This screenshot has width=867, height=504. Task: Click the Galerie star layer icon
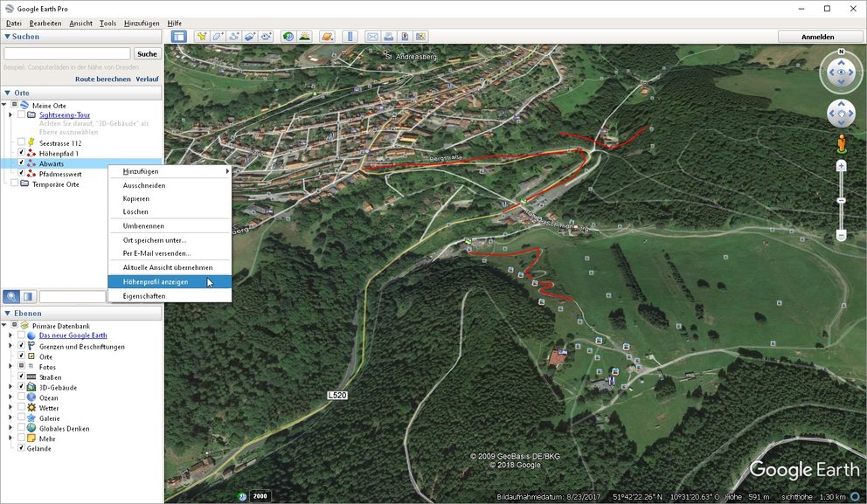pos(31,418)
